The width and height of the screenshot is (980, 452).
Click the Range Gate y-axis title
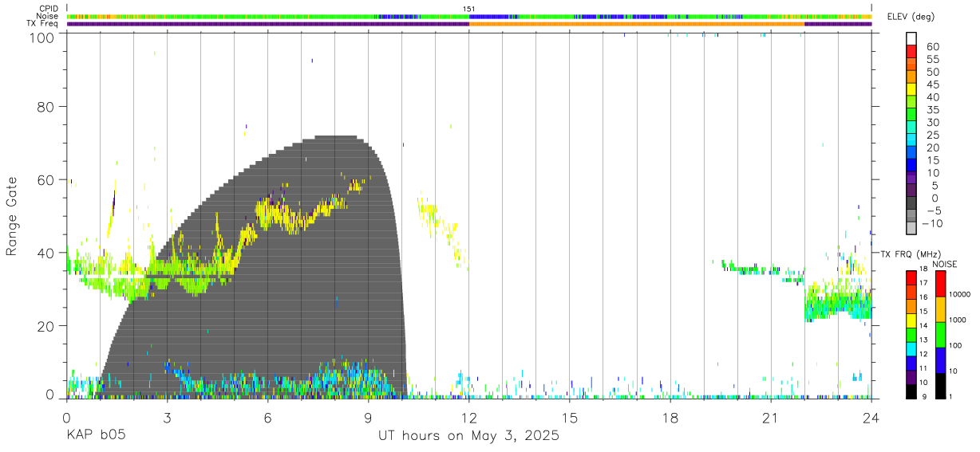pos(13,215)
